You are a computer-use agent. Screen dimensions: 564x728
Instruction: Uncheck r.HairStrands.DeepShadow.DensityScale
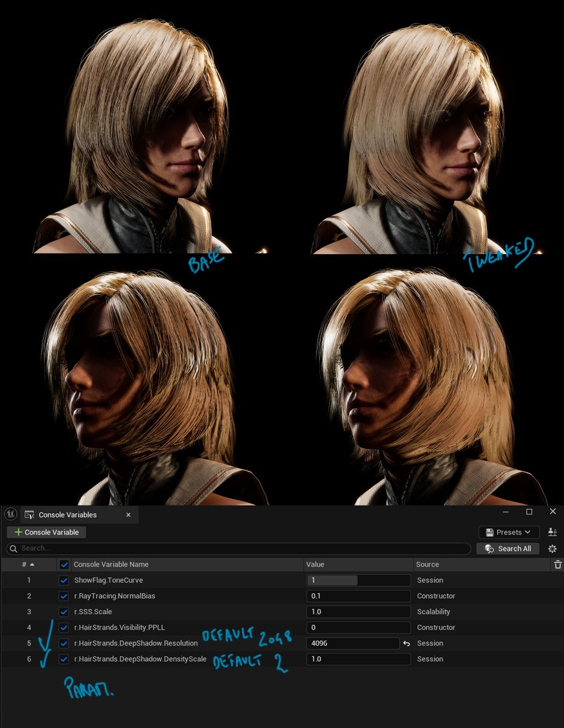point(64,659)
